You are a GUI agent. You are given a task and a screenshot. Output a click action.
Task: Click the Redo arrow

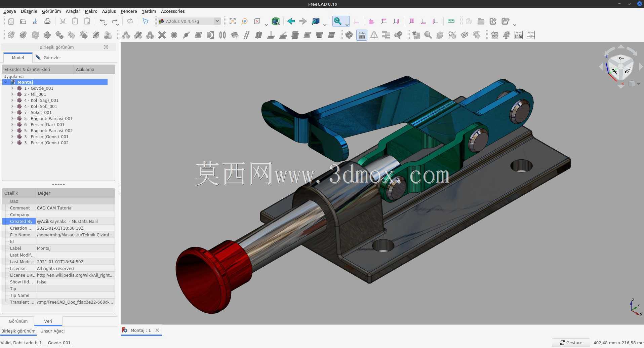point(114,22)
